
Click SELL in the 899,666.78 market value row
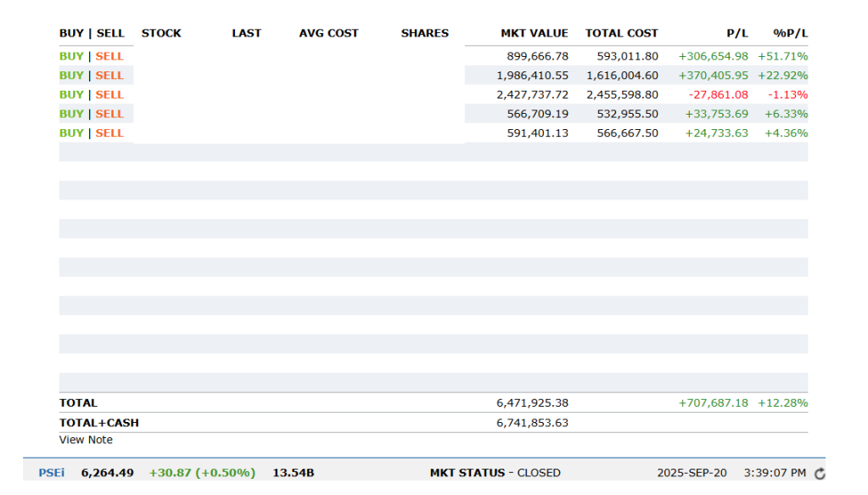pos(109,56)
